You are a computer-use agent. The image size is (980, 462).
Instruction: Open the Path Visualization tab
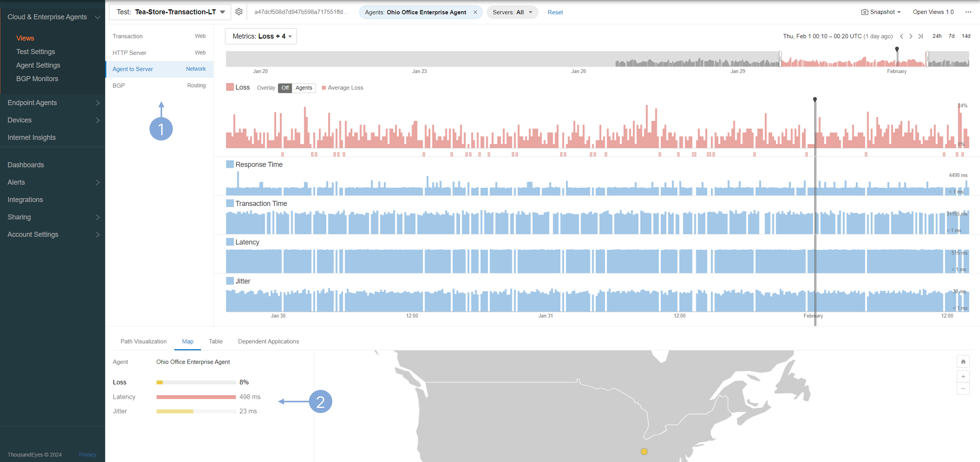click(143, 342)
